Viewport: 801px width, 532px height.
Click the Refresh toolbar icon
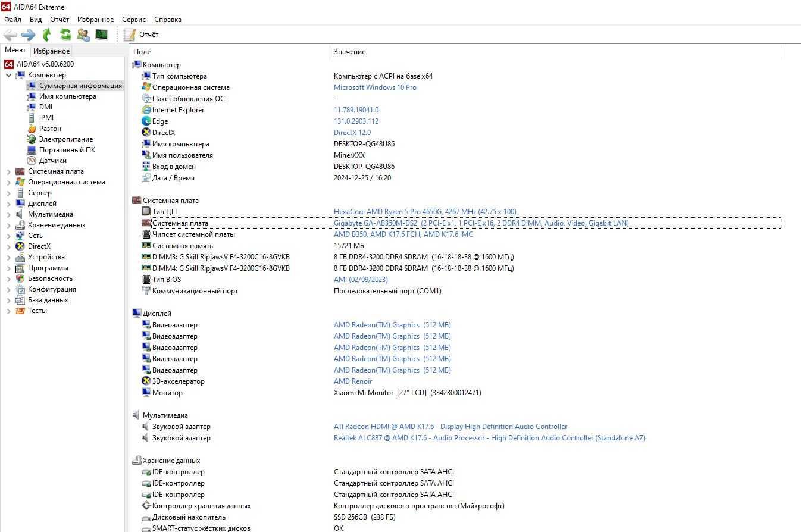[x=65, y=35]
